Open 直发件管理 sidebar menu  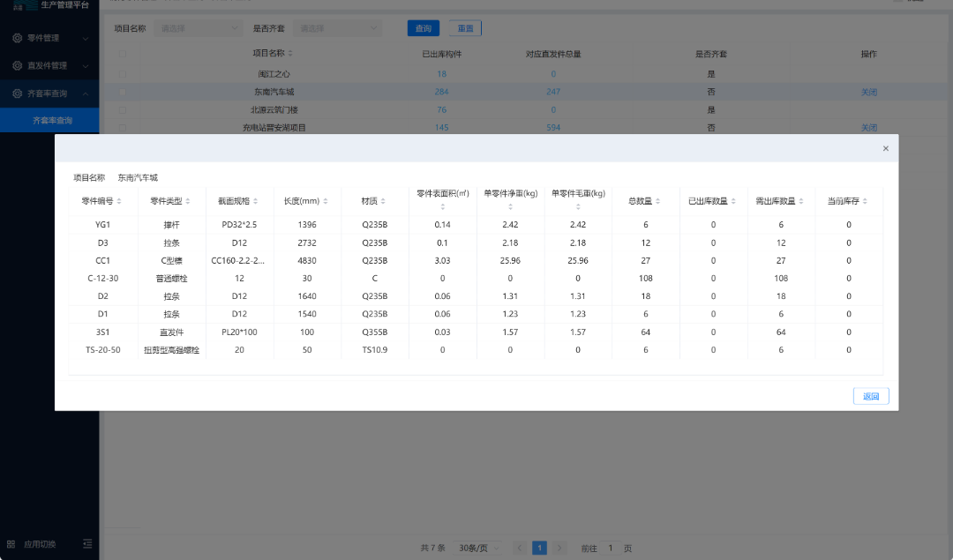point(49,66)
